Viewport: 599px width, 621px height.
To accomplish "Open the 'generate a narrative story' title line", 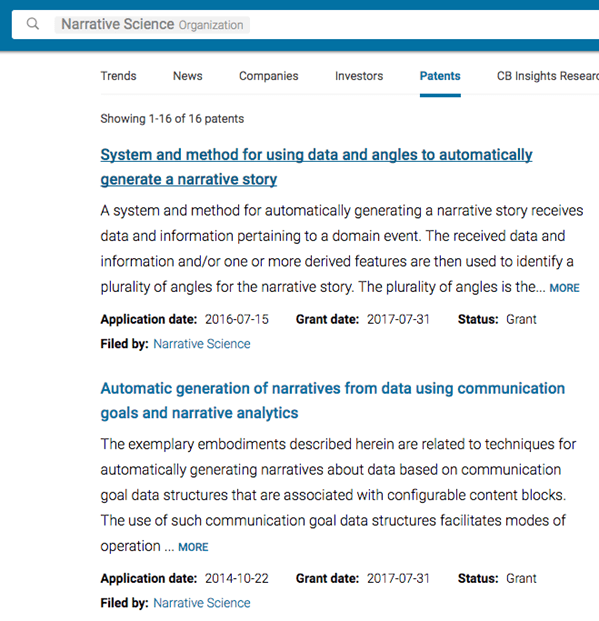I will click(189, 179).
